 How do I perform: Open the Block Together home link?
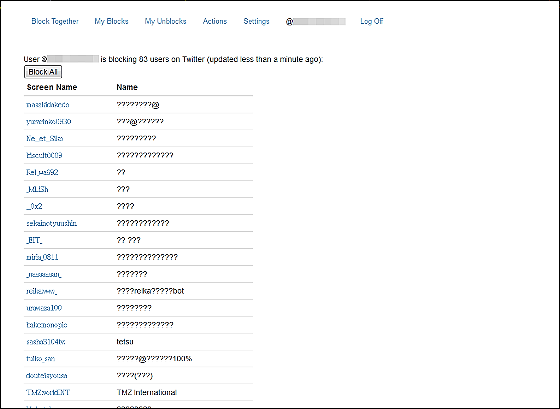pyautogui.click(x=55, y=21)
